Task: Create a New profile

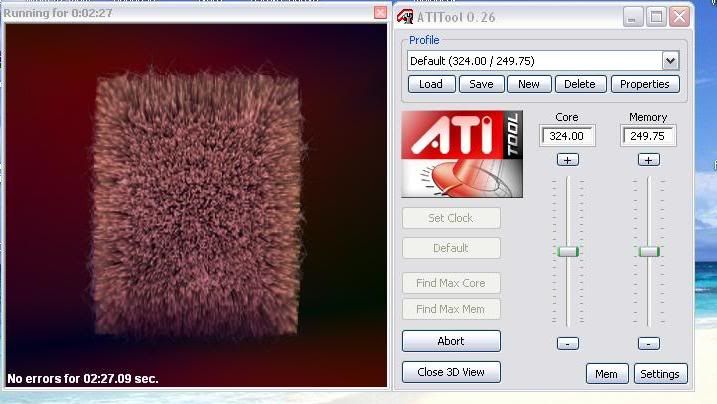Action: [529, 84]
